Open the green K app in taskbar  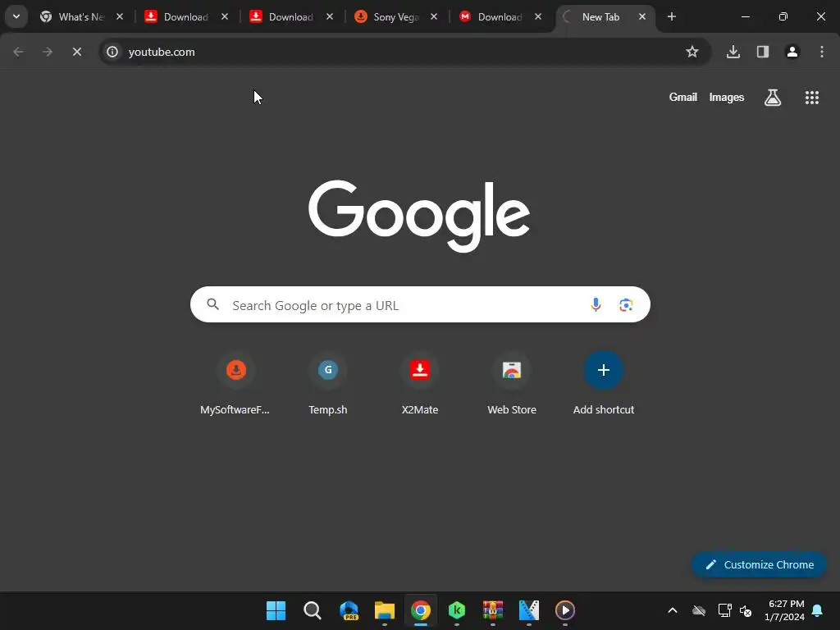457,610
